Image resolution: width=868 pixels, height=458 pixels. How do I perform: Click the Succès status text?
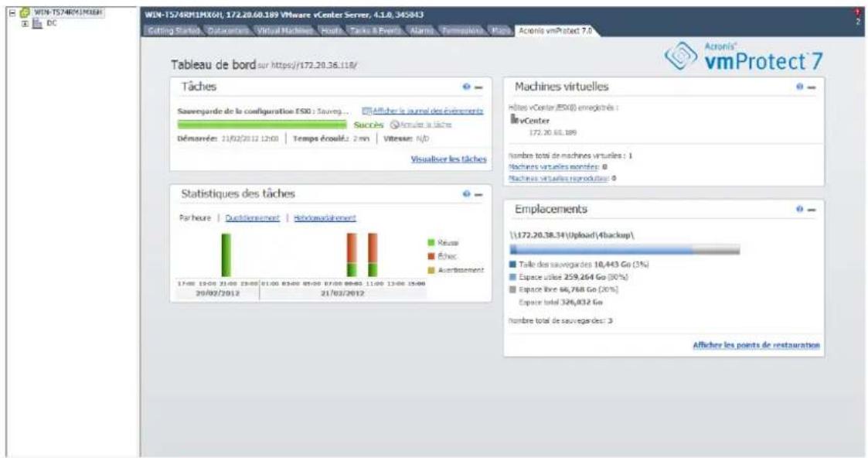tap(368, 125)
